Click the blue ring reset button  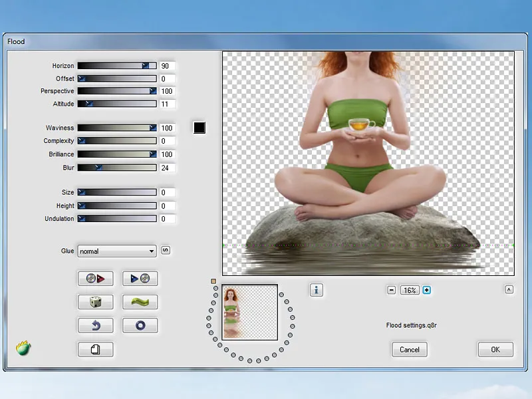coord(140,325)
